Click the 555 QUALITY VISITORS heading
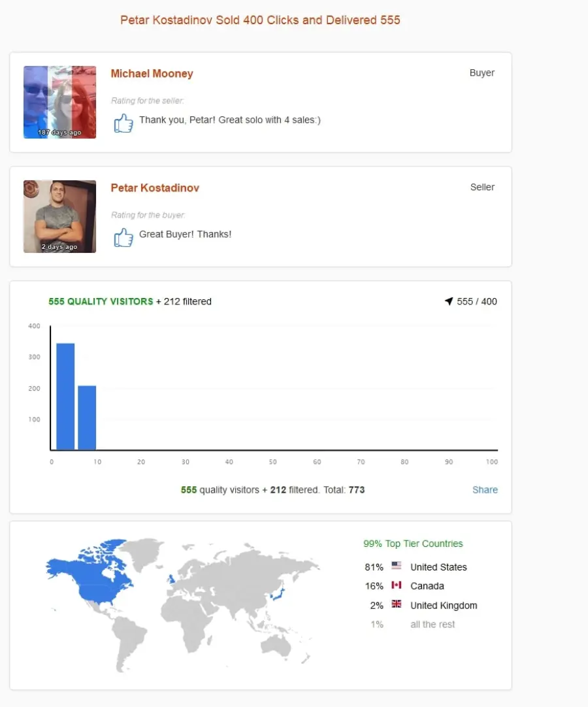The width and height of the screenshot is (588, 707). click(x=101, y=301)
